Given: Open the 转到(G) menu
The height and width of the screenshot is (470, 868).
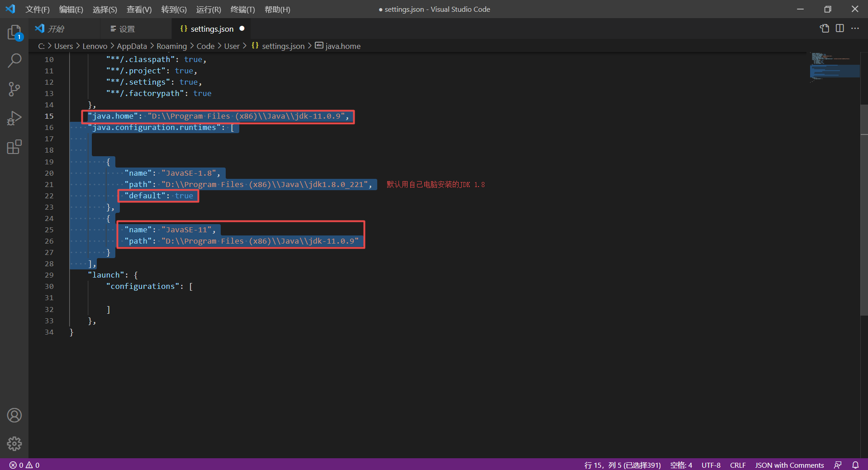Looking at the screenshot, I should coord(174,10).
